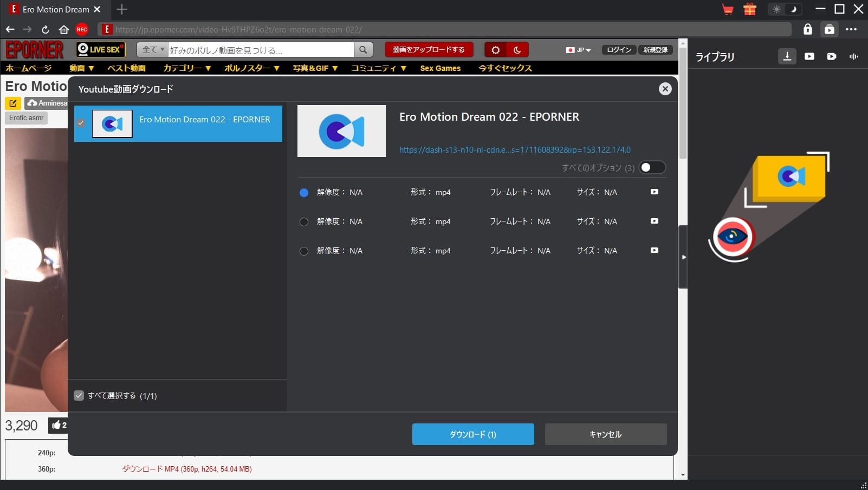This screenshot has width=868, height=490.
Task: Show the video list icon in the library
Action: (x=809, y=56)
